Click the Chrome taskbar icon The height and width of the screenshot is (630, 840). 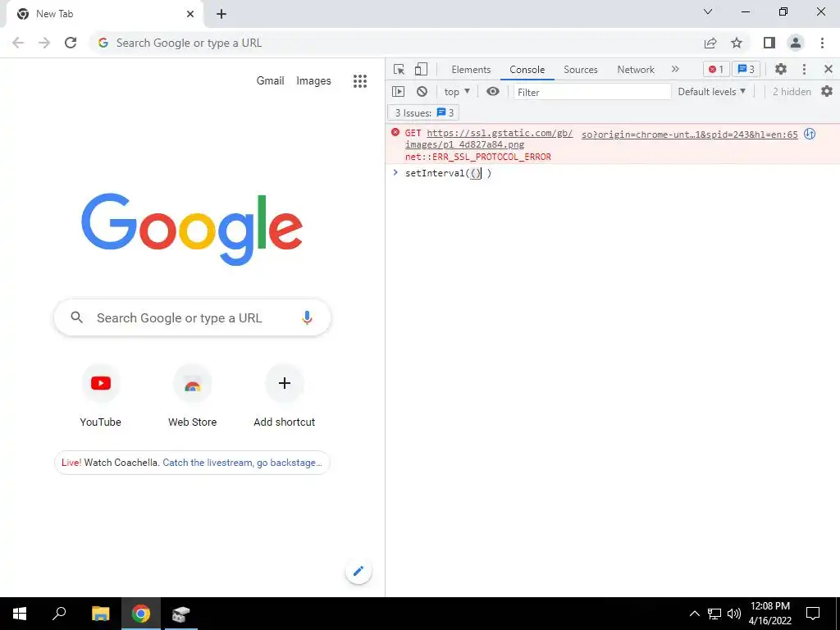coord(141,614)
